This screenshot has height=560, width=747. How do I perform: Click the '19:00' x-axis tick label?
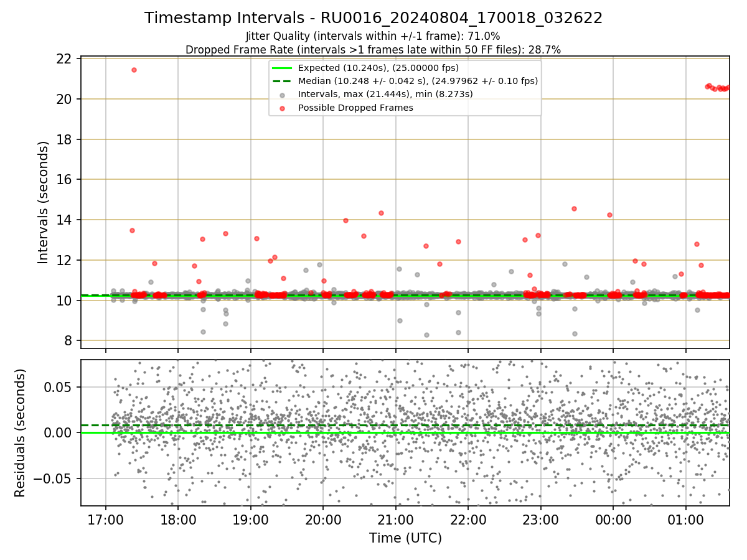pyautogui.click(x=250, y=520)
